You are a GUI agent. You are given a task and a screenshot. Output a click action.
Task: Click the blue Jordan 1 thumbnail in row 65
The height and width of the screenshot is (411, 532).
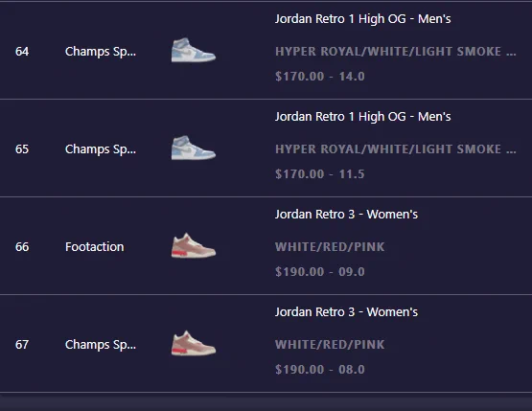point(194,148)
